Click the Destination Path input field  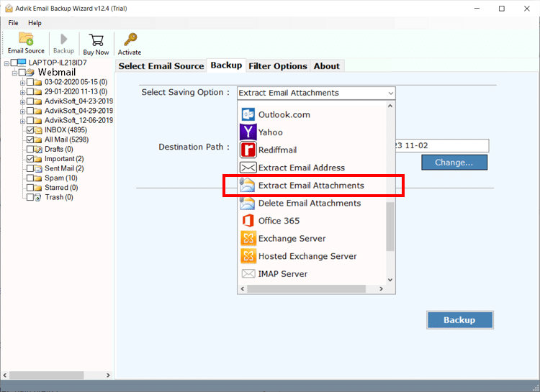(x=441, y=145)
